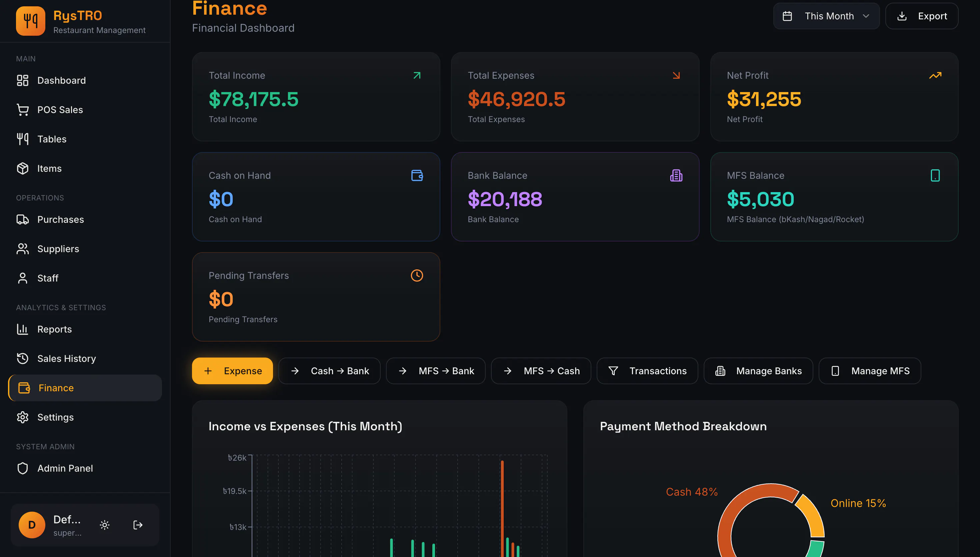Click the Reports bar chart icon
The image size is (980, 557).
click(x=23, y=329)
